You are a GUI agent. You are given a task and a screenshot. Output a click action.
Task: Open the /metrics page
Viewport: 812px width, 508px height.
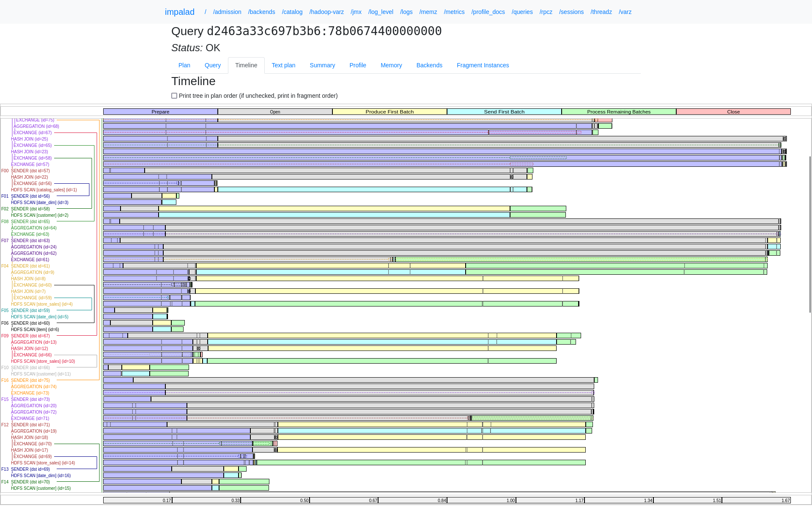tap(454, 12)
